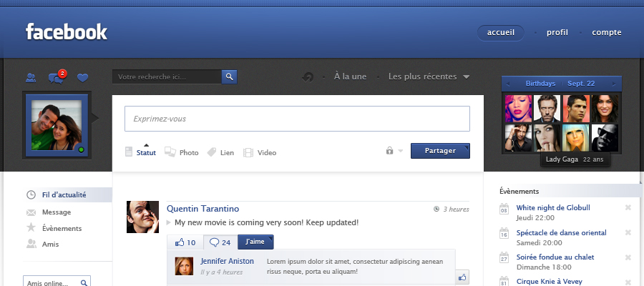Screen dimensions: 644x286
Task: Select red-haired woman birthday thumbnail
Action: [518, 109]
